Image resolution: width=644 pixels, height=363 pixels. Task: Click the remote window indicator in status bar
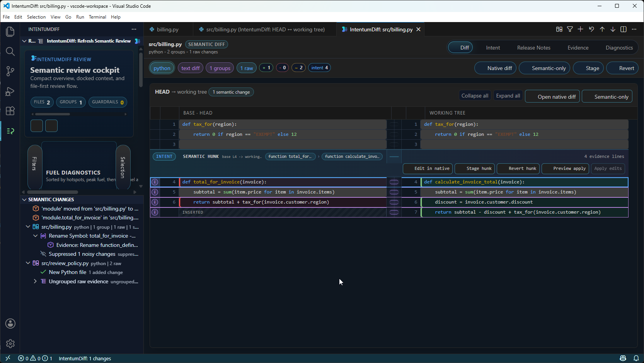(8, 358)
